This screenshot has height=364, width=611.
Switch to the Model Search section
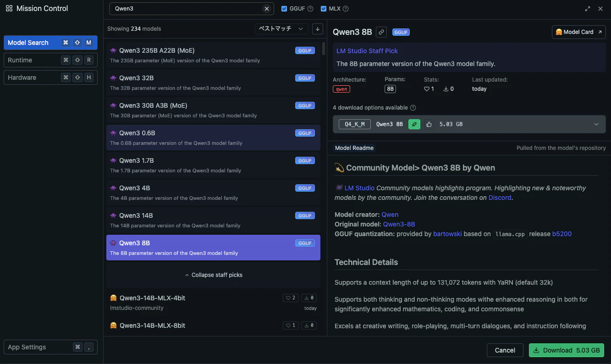point(50,43)
